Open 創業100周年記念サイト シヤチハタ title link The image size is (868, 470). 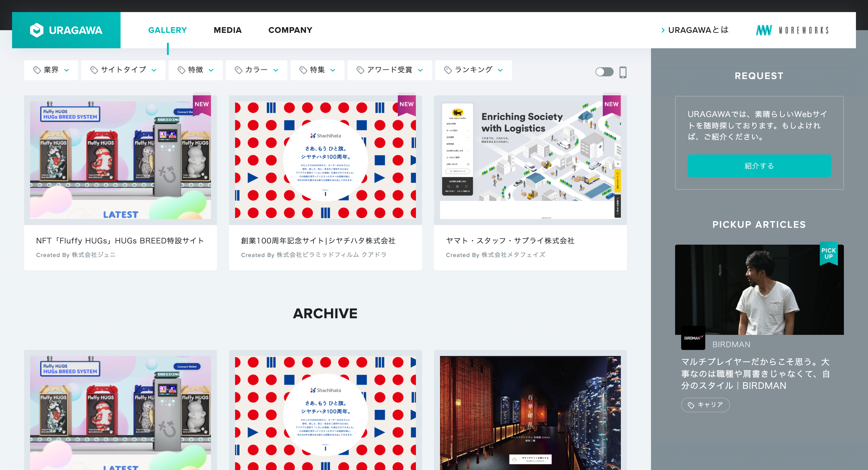click(318, 241)
